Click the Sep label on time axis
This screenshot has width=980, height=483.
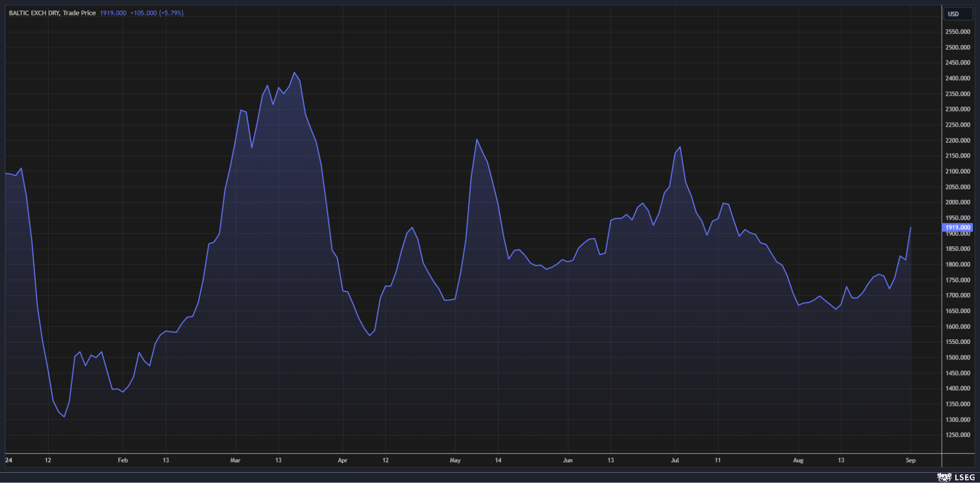tap(911, 460)
